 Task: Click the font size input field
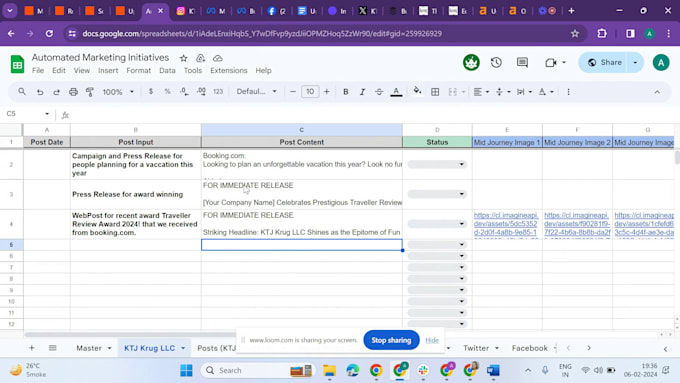coord(310,92)
